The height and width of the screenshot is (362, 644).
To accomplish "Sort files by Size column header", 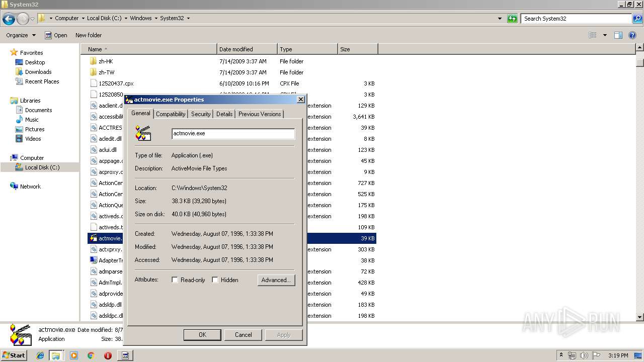I will (358, 49).
